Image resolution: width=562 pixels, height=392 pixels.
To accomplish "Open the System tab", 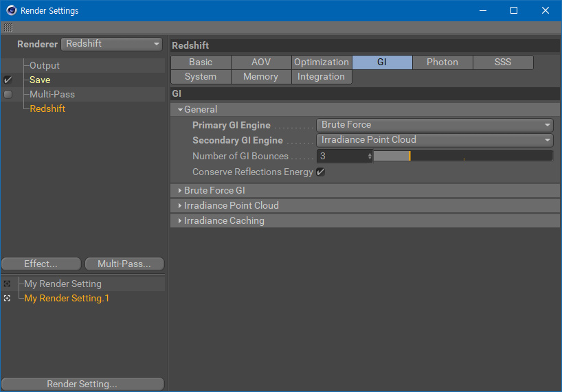I will pyautogui.click(x=201, y=77).
